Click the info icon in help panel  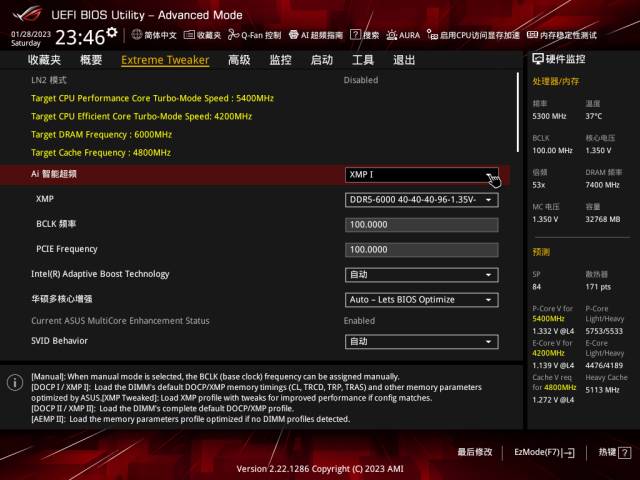tap(15, 382)
